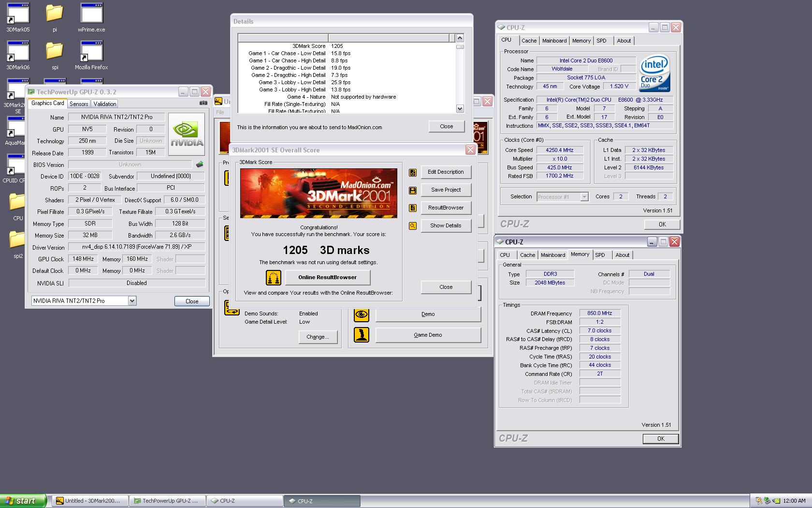This screenshot has height=508, width=812.
Task: Click the ResultBrowser button
Action: pos(446,208)
